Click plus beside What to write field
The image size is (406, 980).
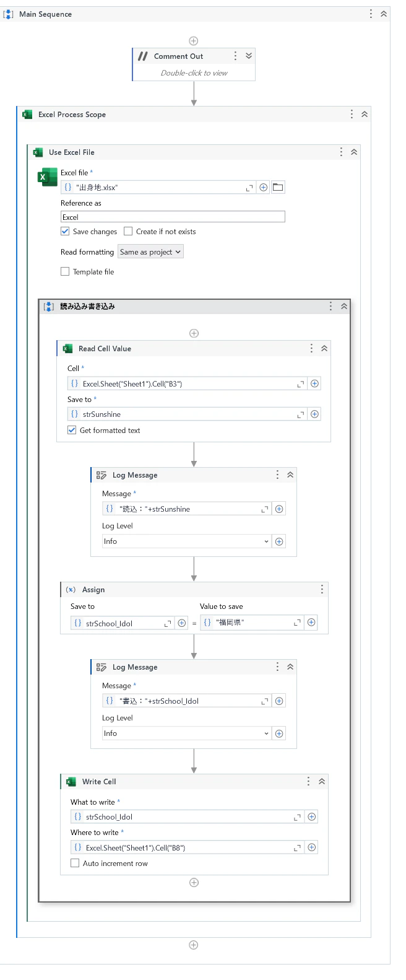[x=312, y=816]
